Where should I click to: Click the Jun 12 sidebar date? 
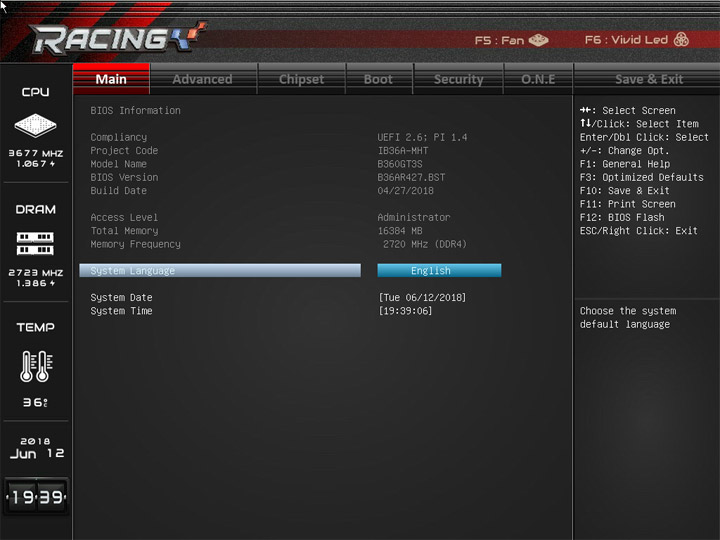click(x=37, y=454)
